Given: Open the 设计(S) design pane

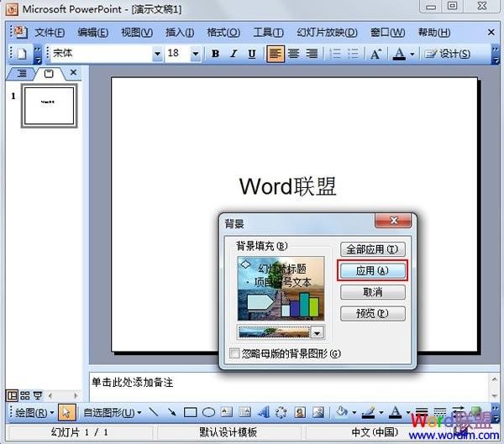Looking at the screenshot, I should (x=448, y=54).
